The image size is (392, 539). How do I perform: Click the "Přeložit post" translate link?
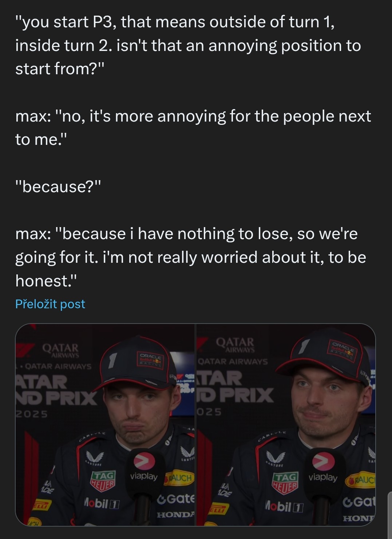[50, 304]
